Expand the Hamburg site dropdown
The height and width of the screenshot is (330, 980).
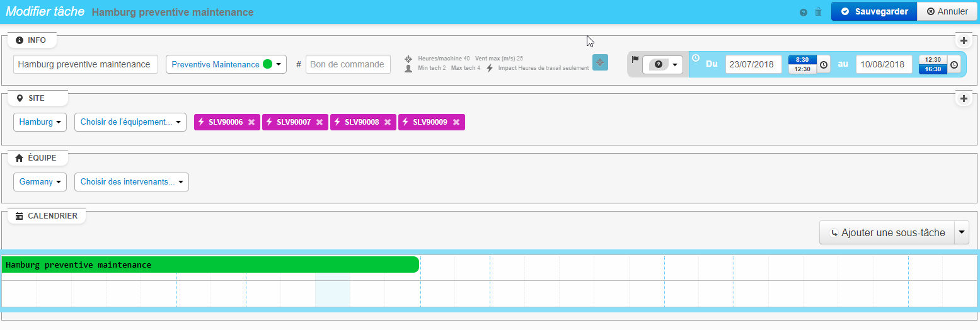40,122
